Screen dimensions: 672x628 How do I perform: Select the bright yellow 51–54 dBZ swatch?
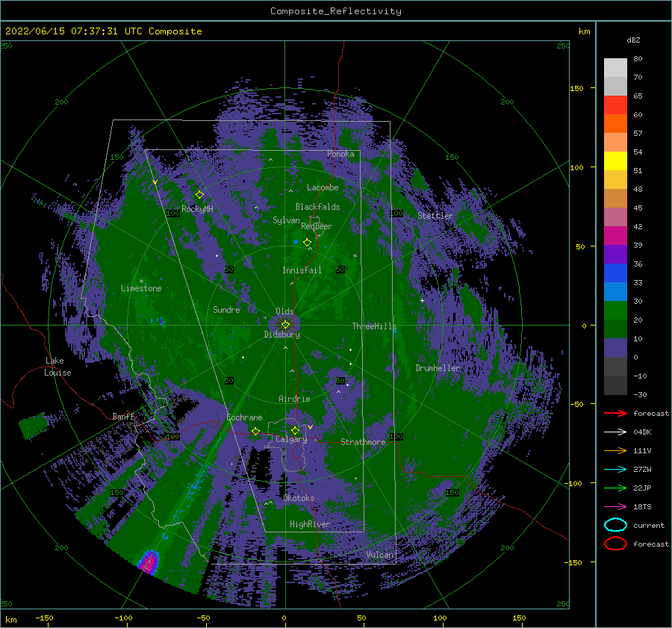[x=615, y=161]
